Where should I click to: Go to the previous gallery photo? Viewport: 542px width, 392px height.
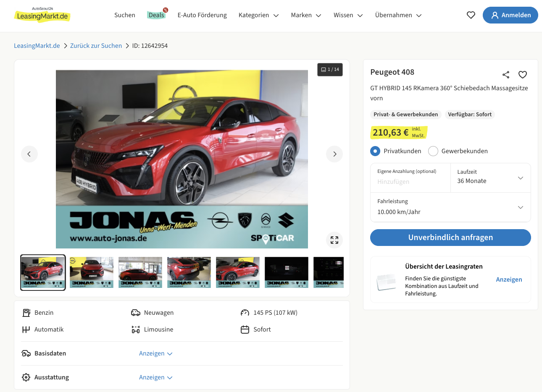[29, 154]
